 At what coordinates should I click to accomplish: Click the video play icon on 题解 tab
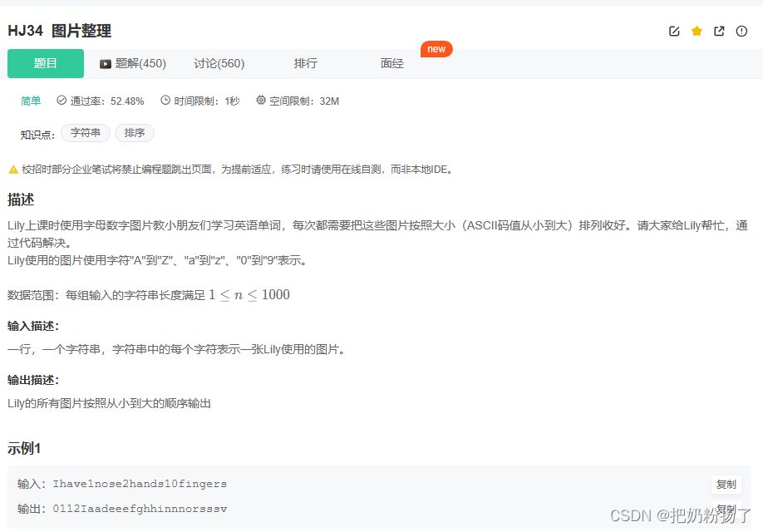tap(105, 63)
